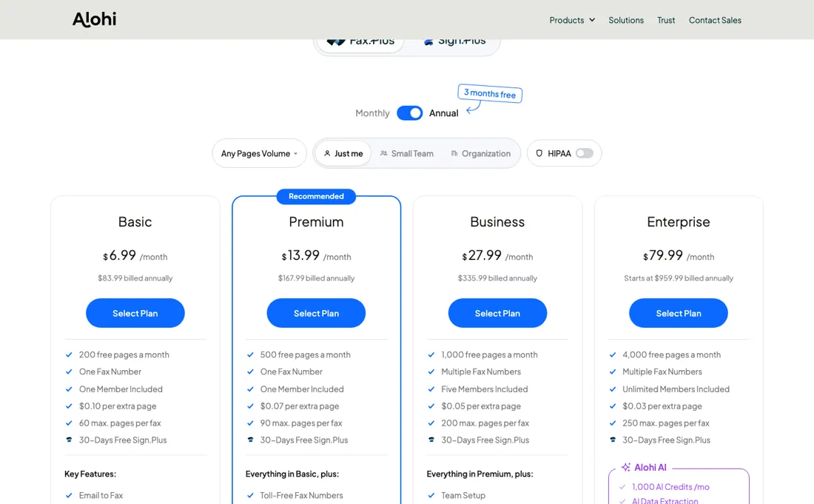Click the Alohi AI sparkle icon

point(626,467)
